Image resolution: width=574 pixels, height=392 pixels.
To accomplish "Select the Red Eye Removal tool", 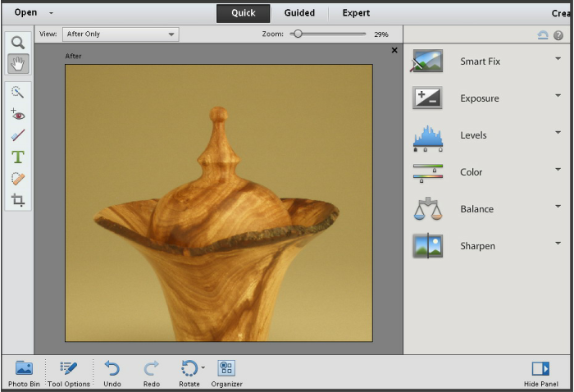I will 18,114.
